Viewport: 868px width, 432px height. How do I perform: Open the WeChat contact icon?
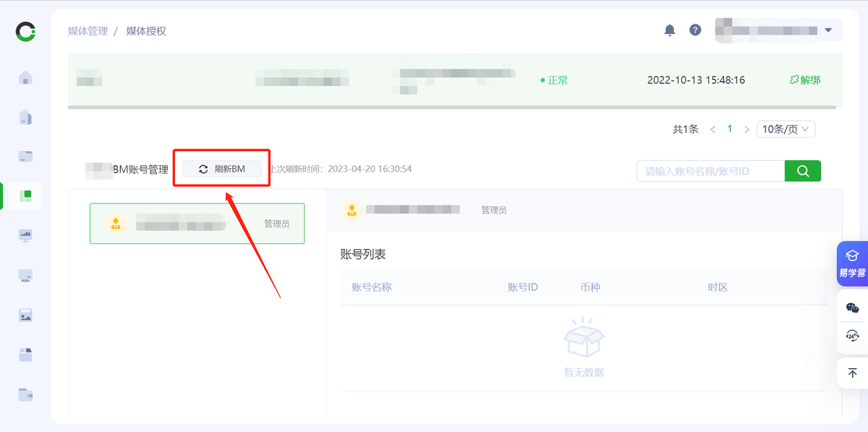[852, 308]
